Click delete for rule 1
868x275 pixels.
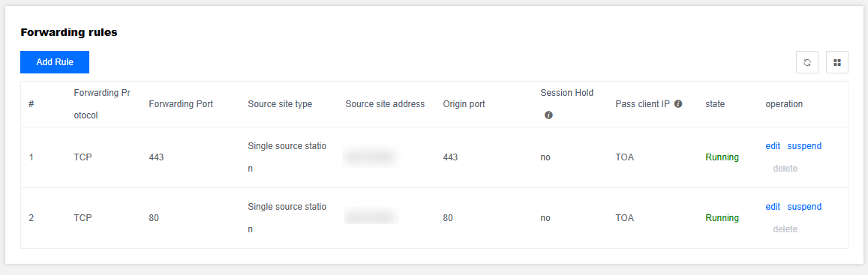(785, 168)
